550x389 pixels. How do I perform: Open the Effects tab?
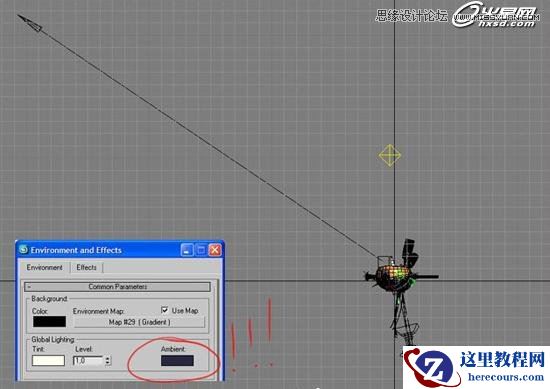[86, 268]
